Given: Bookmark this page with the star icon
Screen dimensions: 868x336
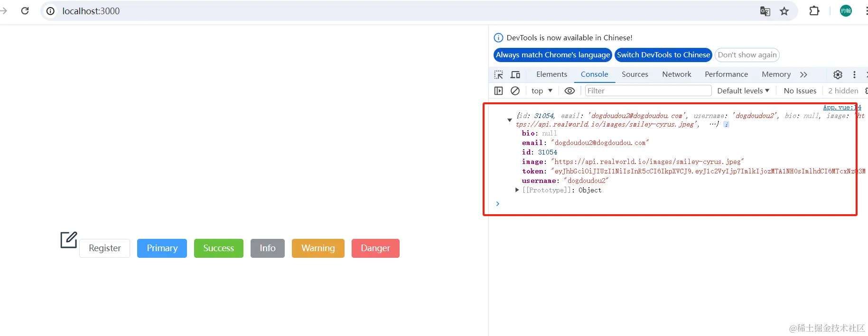Looking at the screenshot, I should 784,11.
